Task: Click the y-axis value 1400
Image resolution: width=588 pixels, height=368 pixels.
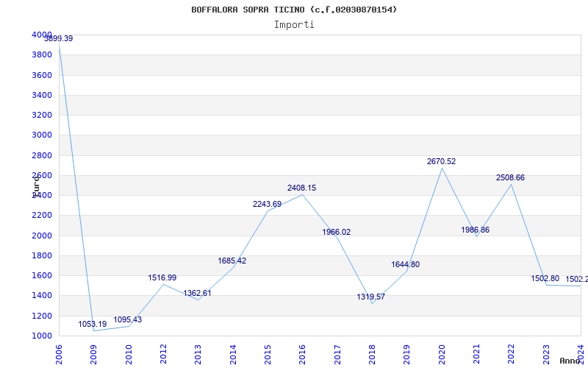Action: pyautogui.click(x=42, y=296)
